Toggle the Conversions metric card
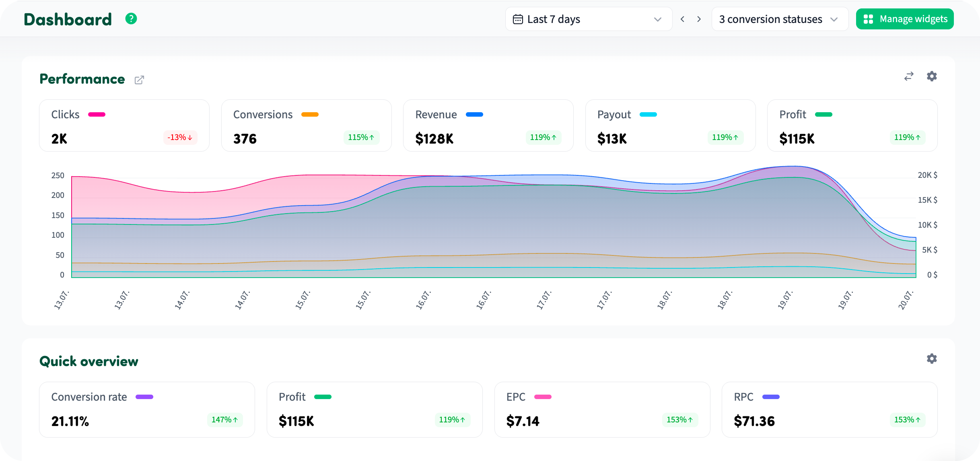Screen dimensions: 980x461 tap(307, 126)
